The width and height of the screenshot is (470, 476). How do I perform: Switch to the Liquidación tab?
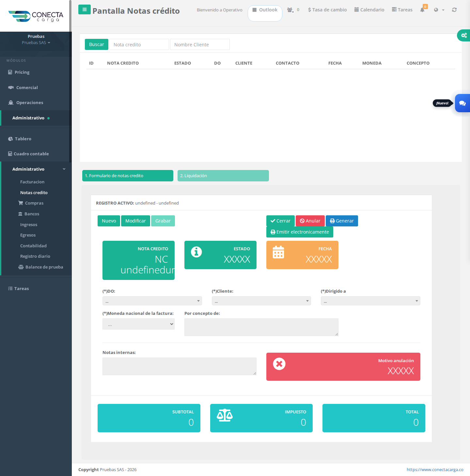click(223, 176)
